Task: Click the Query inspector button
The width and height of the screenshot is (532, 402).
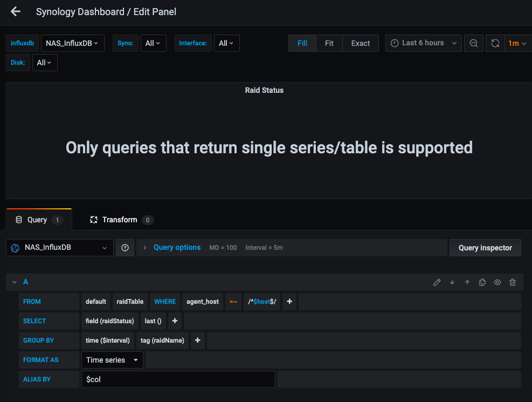Action: (x=485, y=248)
